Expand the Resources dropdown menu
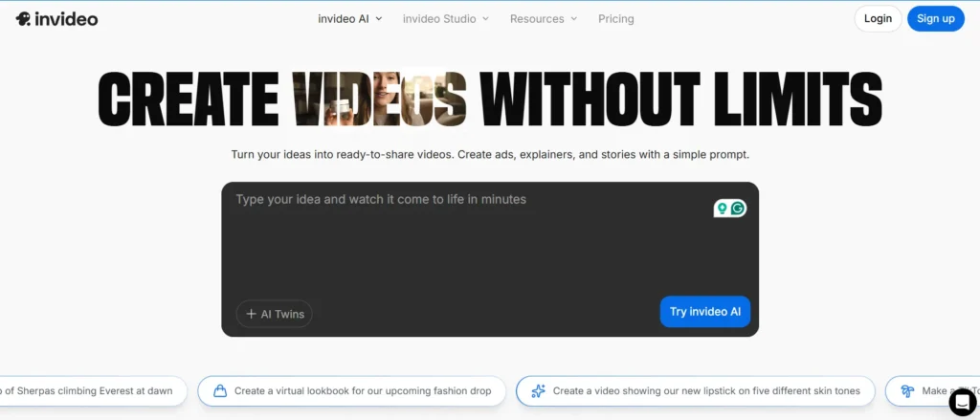Viewport: 980px width, 420px height. (543, 18)
